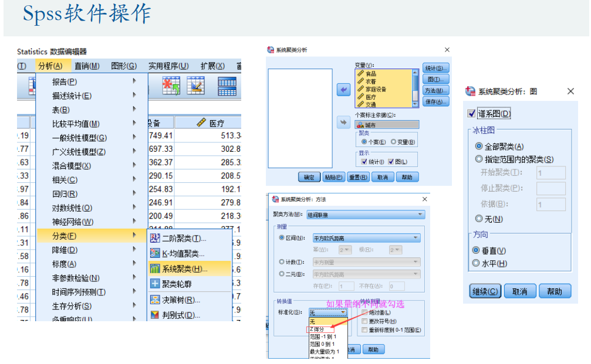The width and height of the screenshot is (591, 364).
Task: Close the 系统聚类分析: 图 dialog
Action: coord(570,91)
